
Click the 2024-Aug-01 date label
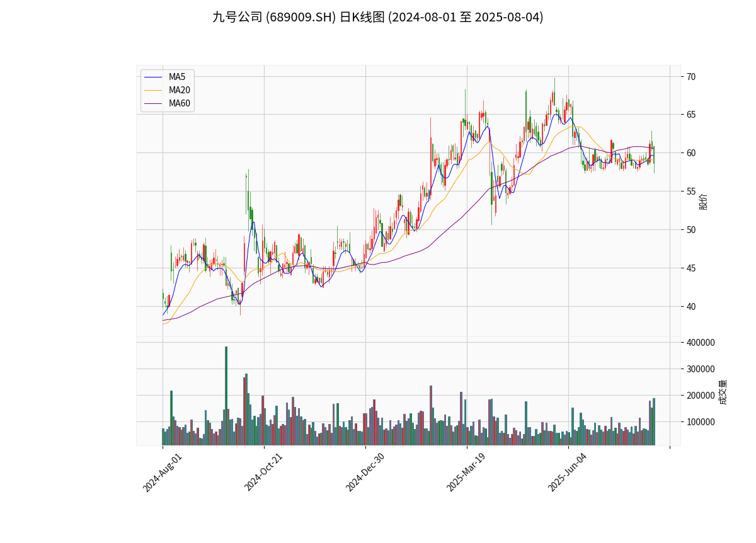(x=163, y=472)
